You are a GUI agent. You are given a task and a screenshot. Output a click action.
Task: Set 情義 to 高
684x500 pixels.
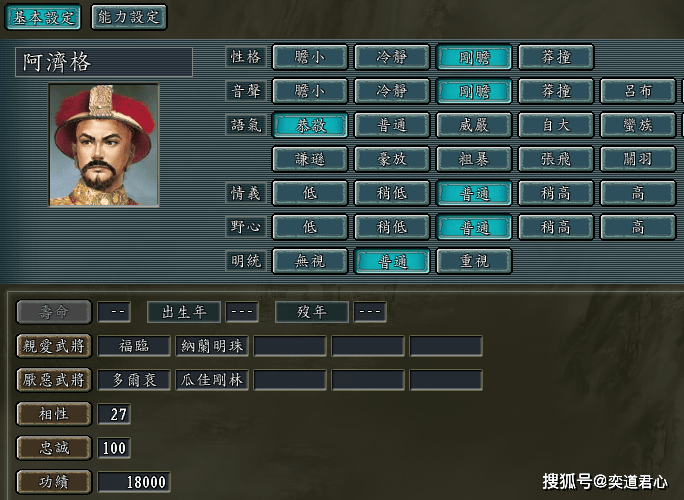click(x=638, y=193)
